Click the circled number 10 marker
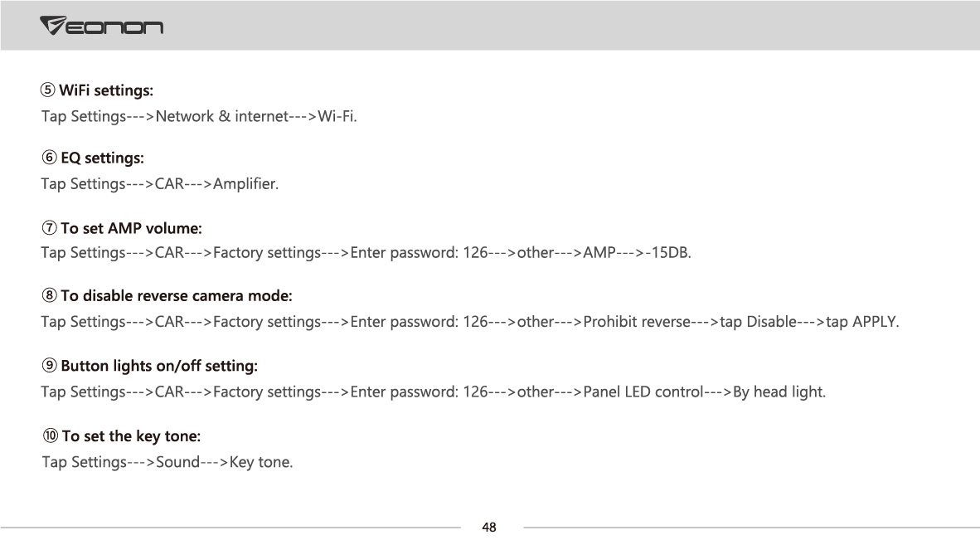Viewport: 980px width, 540px height. click(50, 435)
